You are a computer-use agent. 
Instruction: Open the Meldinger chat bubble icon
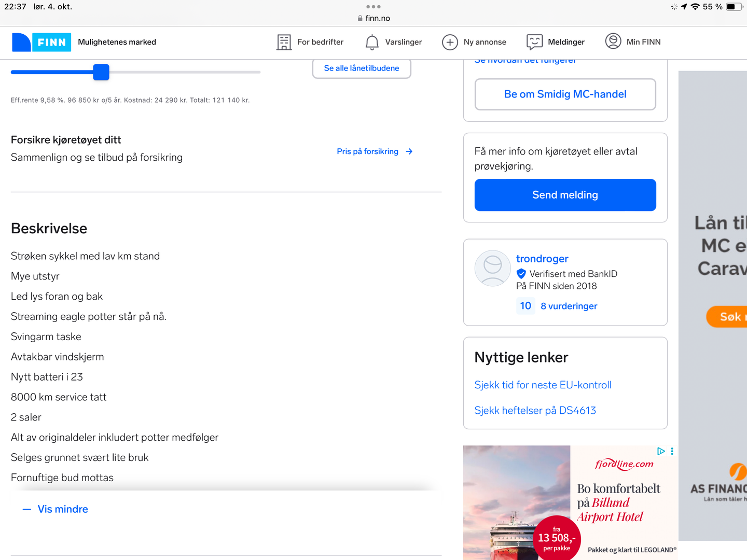tap(534, 42)
